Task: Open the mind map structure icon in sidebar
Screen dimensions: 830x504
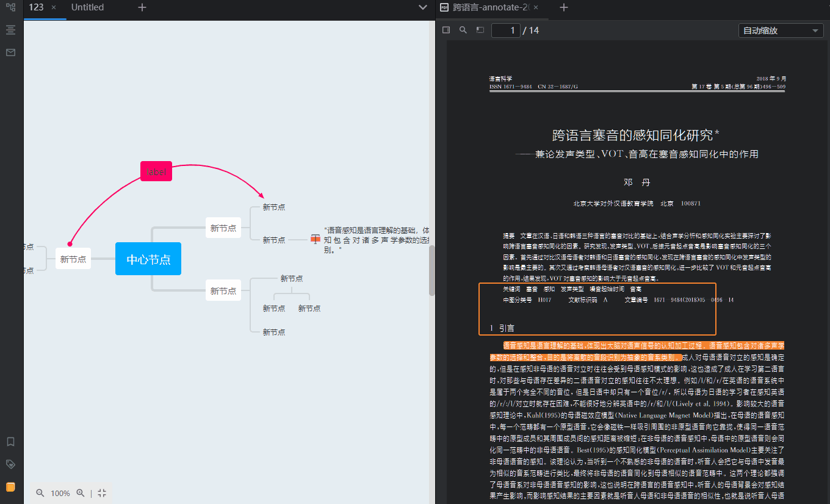Action: point(10,7)
